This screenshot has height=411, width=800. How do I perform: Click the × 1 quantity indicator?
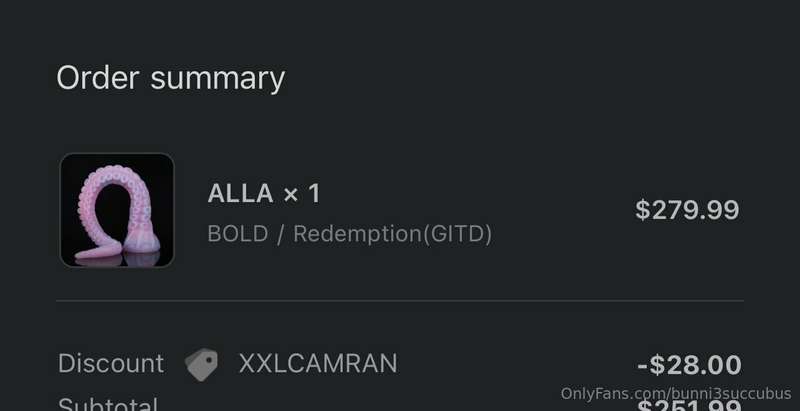pyautogui.click(x=302, y=194)
